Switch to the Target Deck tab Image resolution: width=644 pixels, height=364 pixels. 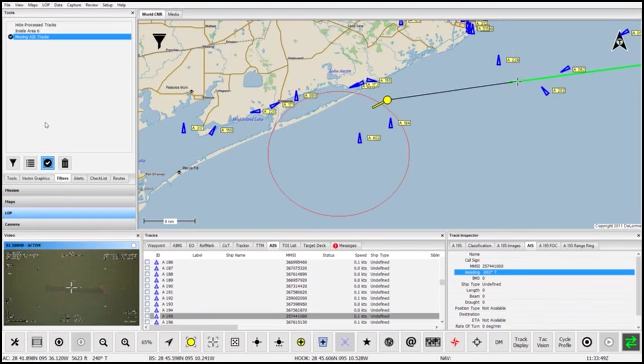click(315, 245)
